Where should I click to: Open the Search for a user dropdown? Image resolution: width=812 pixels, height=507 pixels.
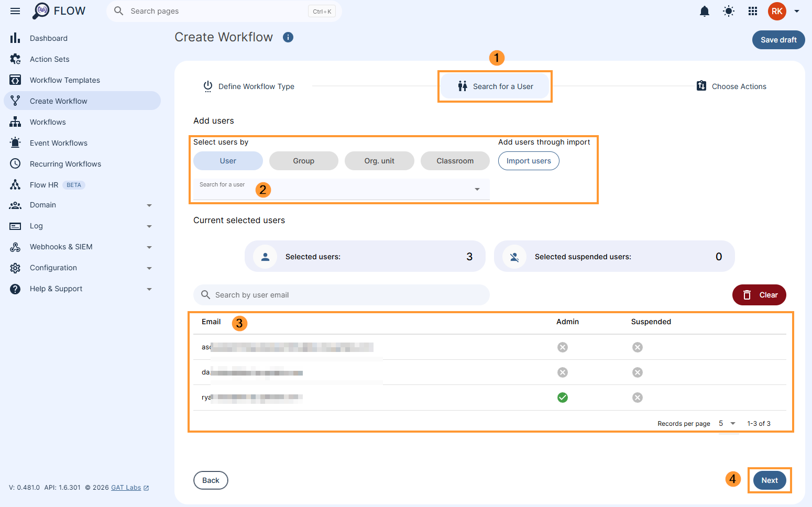coord(342,189)
